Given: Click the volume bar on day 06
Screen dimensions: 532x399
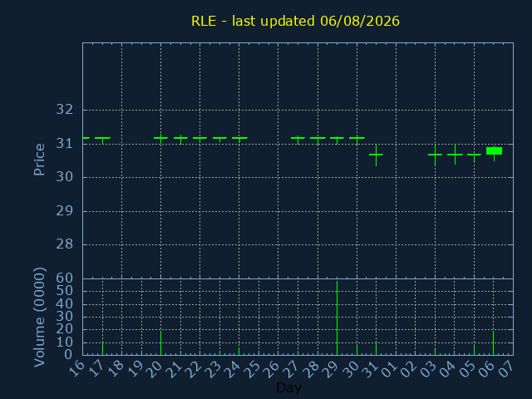Looking at the screenshot, I should coord(493,343).
